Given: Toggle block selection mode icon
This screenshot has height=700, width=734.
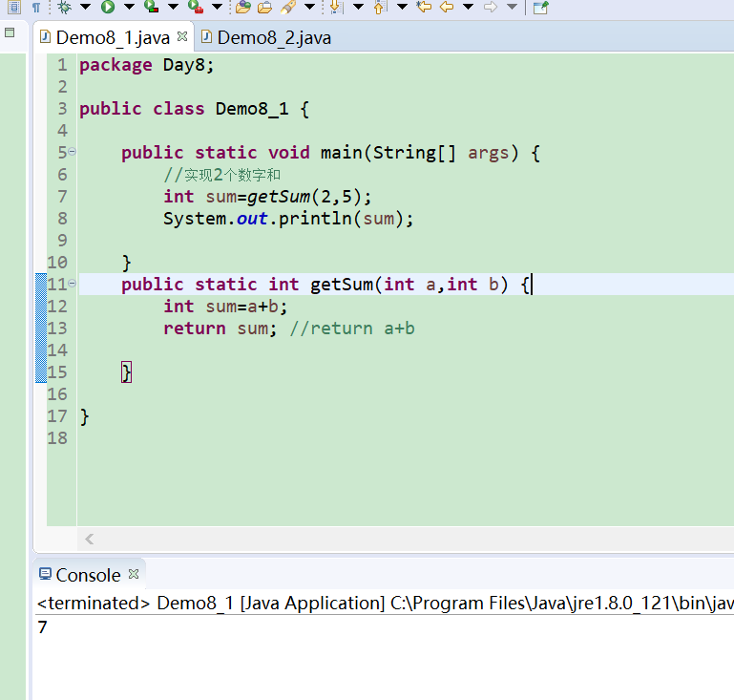Looking at the screenshot, I should pos(14,7).
